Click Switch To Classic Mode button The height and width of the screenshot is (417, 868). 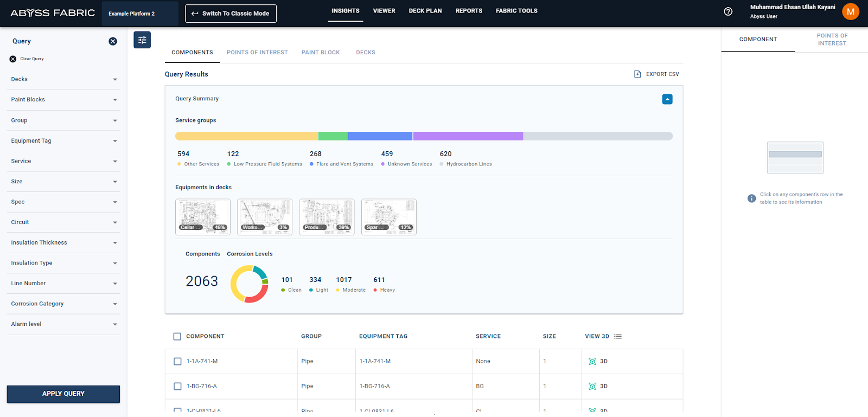tap(231, 14)
